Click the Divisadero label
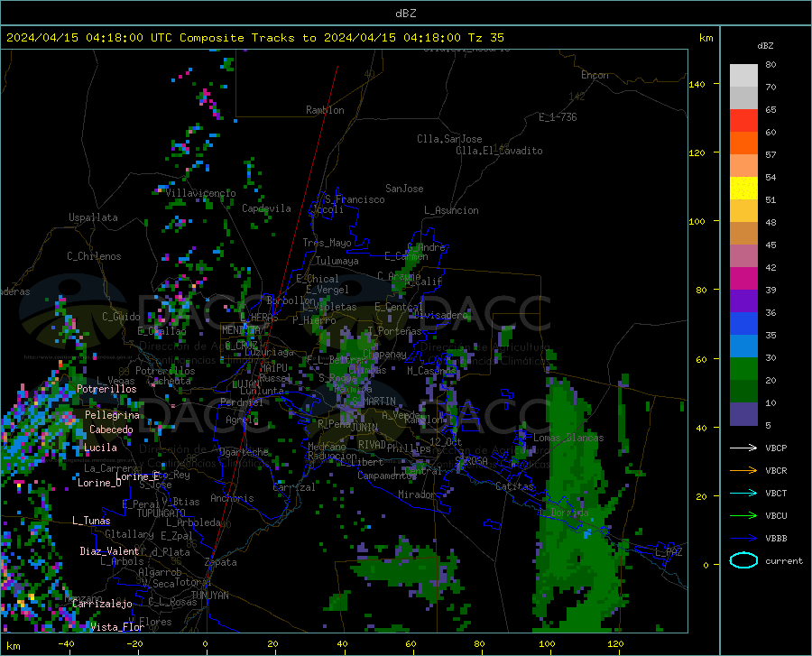This screenshot has width=812, height=656. pyautogui.click(x=440, y=315)
